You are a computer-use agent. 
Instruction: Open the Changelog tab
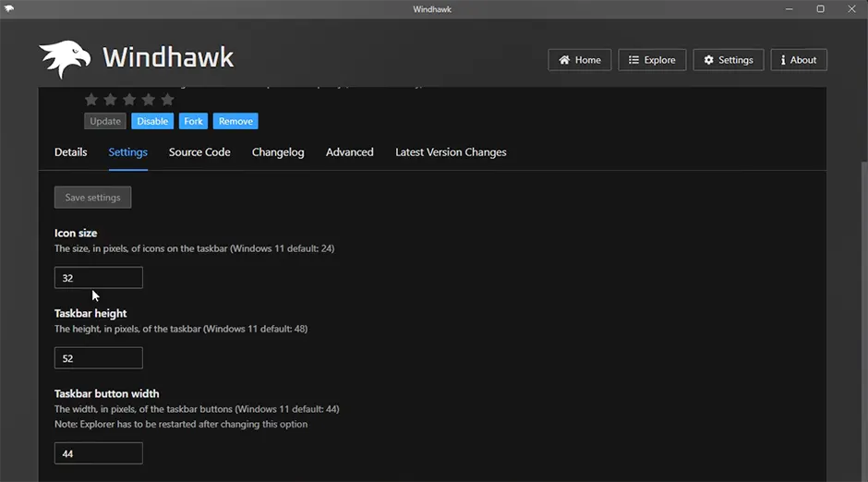[x=278, y=152]
